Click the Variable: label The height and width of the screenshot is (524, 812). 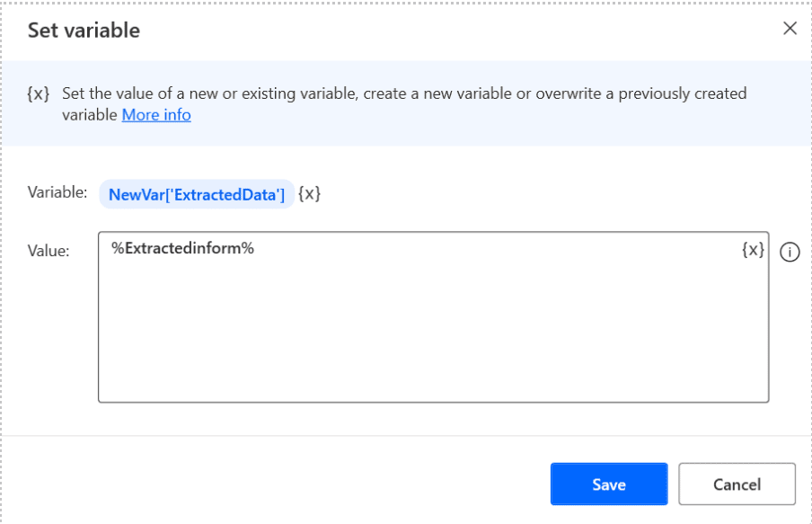click(x=57, y=192)
